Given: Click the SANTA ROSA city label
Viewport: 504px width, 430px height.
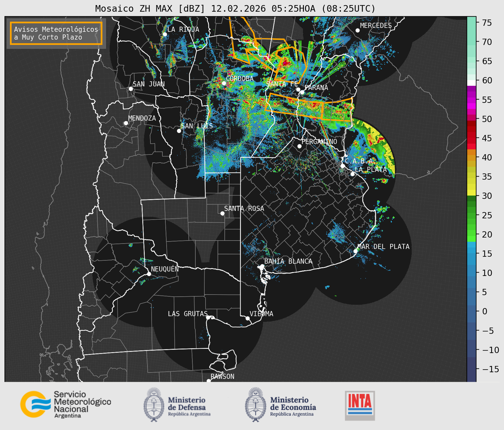Looking at the screenshot, I should (x=244, y=208).
